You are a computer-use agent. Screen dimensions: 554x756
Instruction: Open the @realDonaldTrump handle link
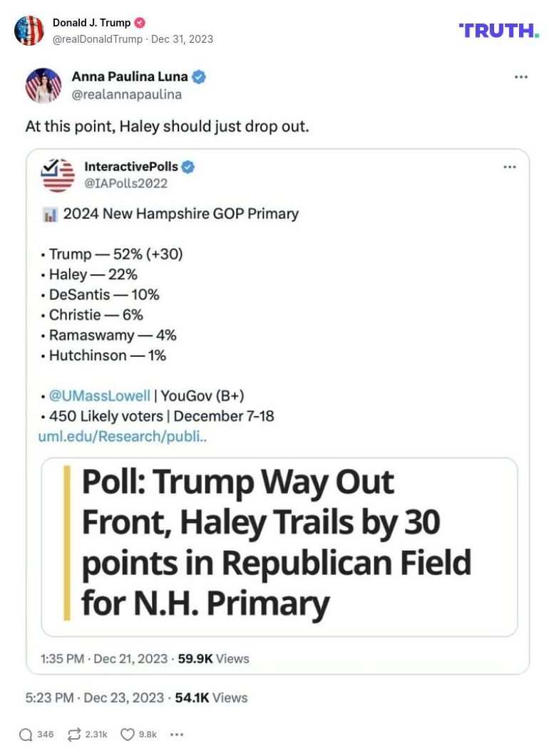click(x=98, y=39)
